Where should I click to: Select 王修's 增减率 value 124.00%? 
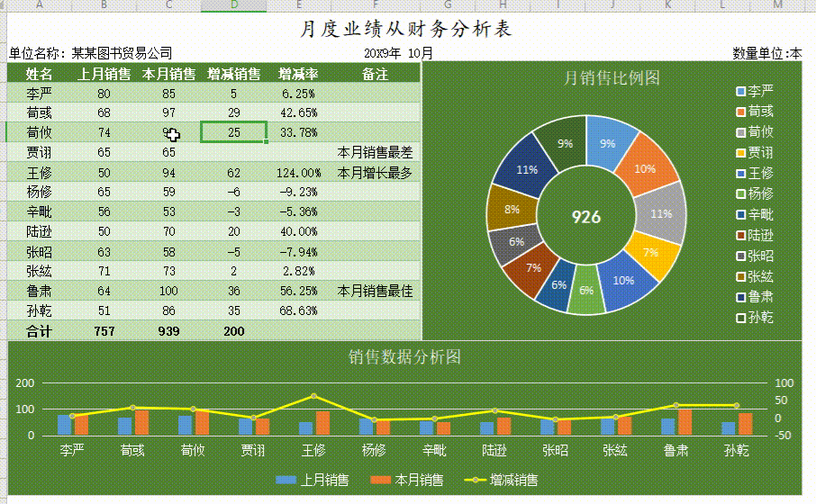298,173
